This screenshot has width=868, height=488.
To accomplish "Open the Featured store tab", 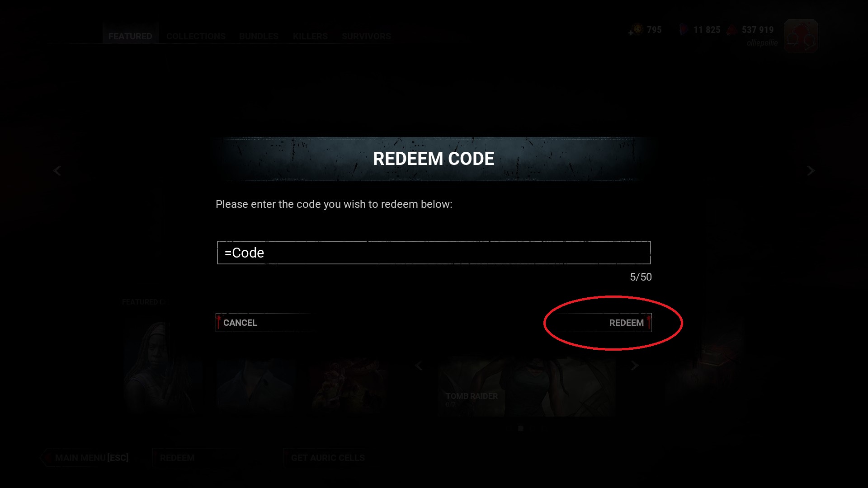I will pyautogui.click(x=130, y=36).
